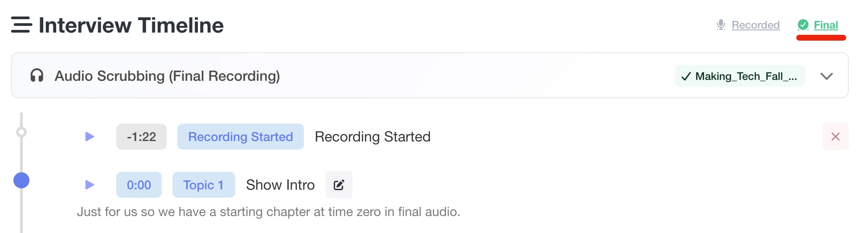This screenshot has width=868, height=233.
Task: Click the Topic 1 tag
Action: tap(203, 185)
